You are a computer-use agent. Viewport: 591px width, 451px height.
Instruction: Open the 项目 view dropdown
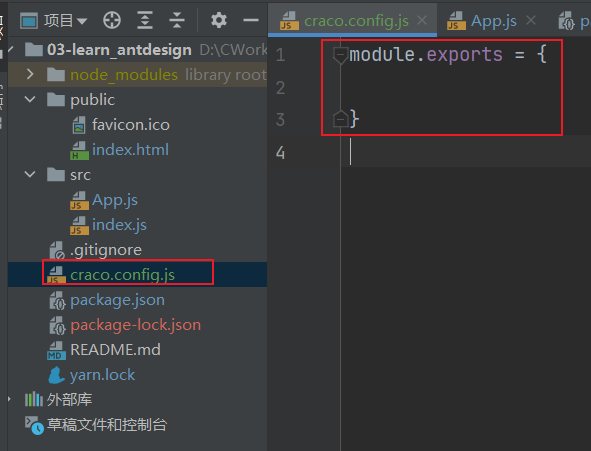coord(65,20)
